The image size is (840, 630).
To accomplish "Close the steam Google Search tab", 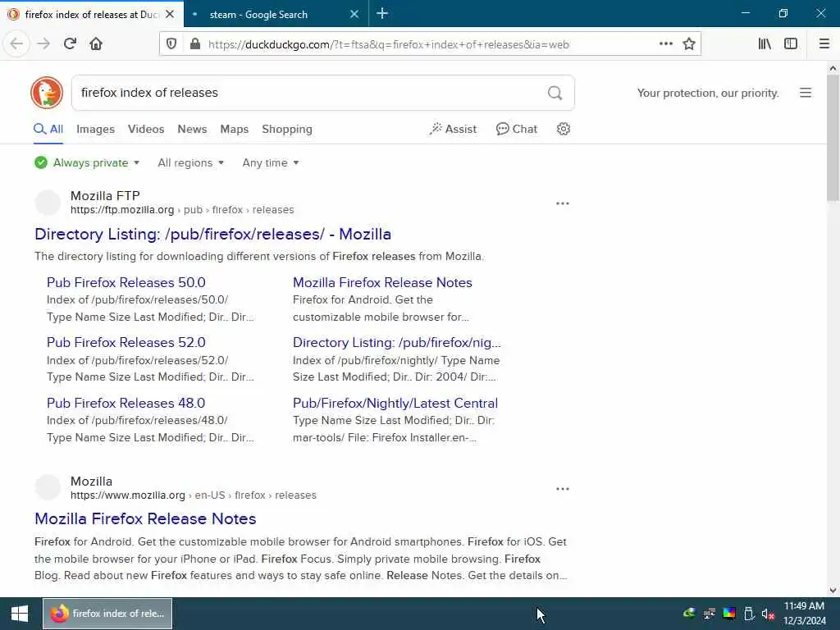I will point(354,15).
